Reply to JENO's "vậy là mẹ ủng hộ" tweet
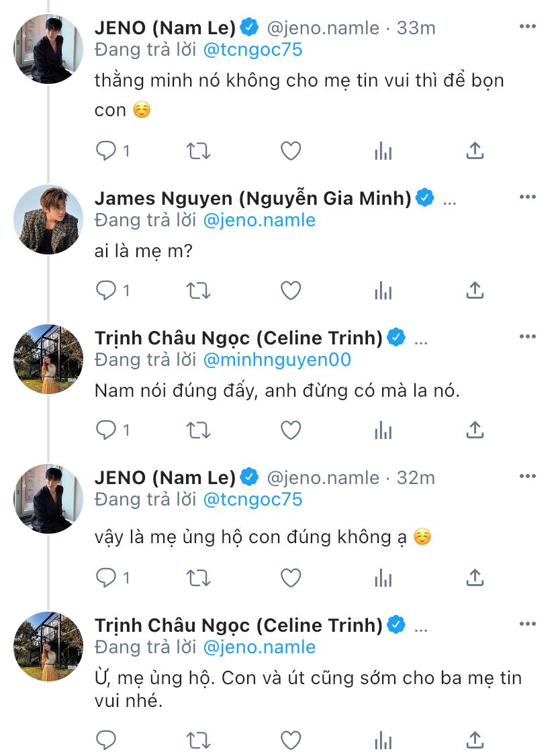 click(x=106, y=578)
